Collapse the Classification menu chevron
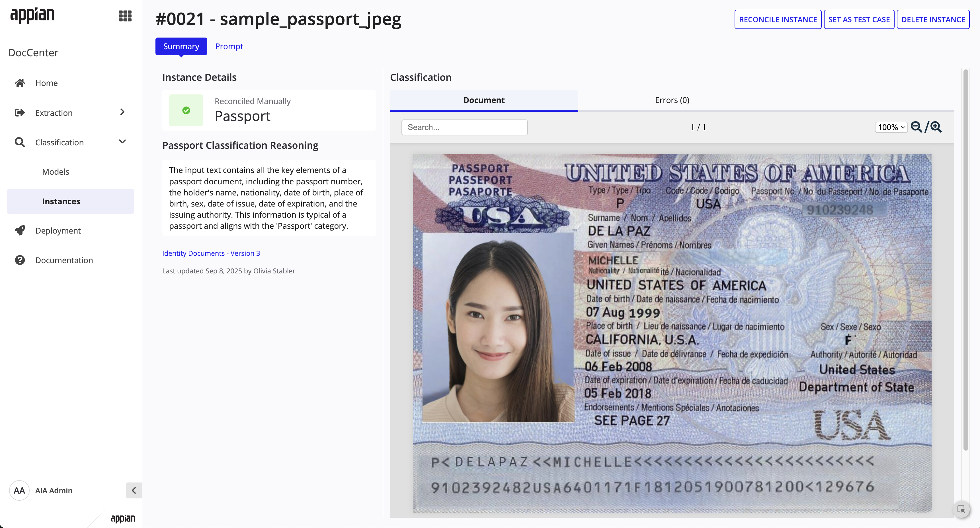 (x=122, y=141)
